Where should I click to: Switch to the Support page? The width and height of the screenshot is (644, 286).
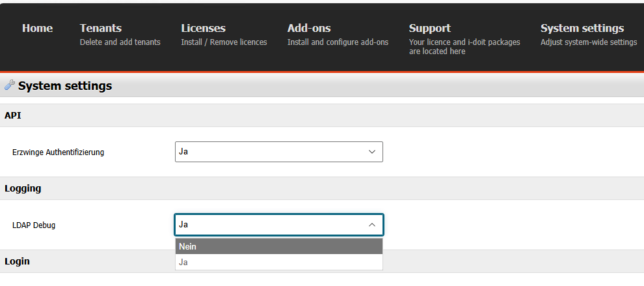click(x=429, y=28)
